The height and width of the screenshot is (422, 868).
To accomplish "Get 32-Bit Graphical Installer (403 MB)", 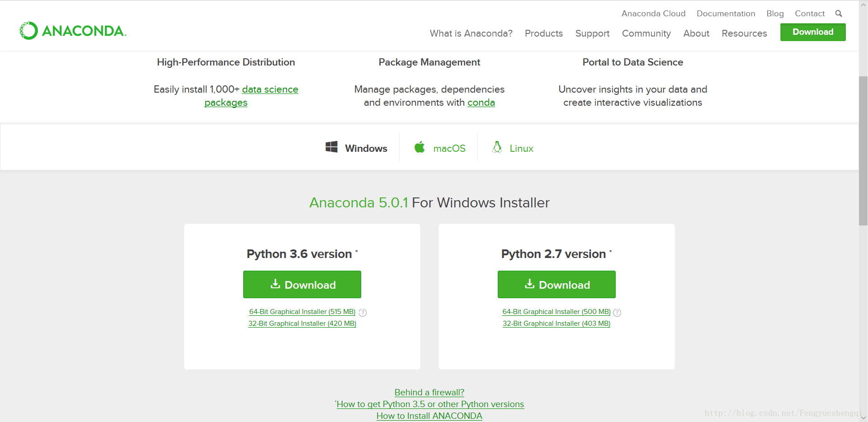I will point(557,324).
